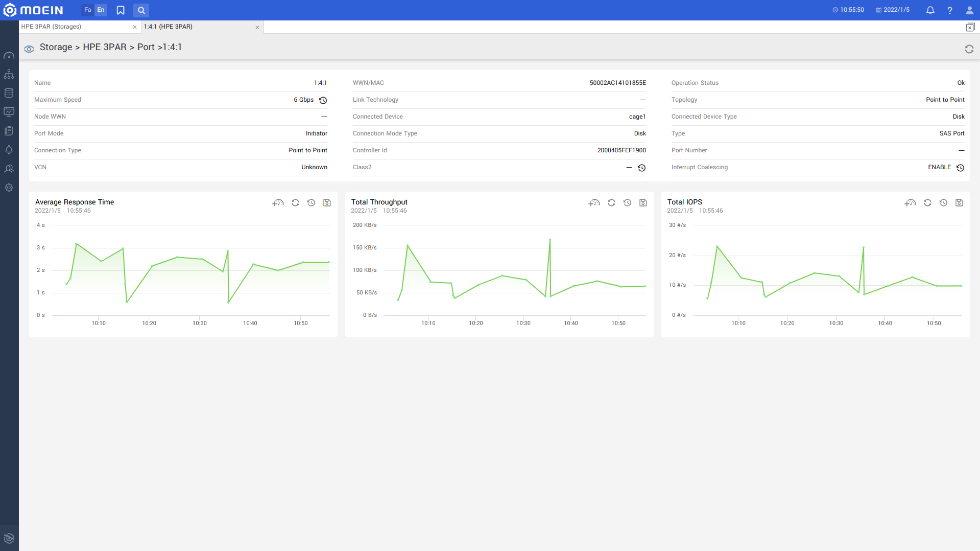Click the MOEIN logo
Image resolution: width=980 pixels, height=551 pixels.
pos(33,10)
